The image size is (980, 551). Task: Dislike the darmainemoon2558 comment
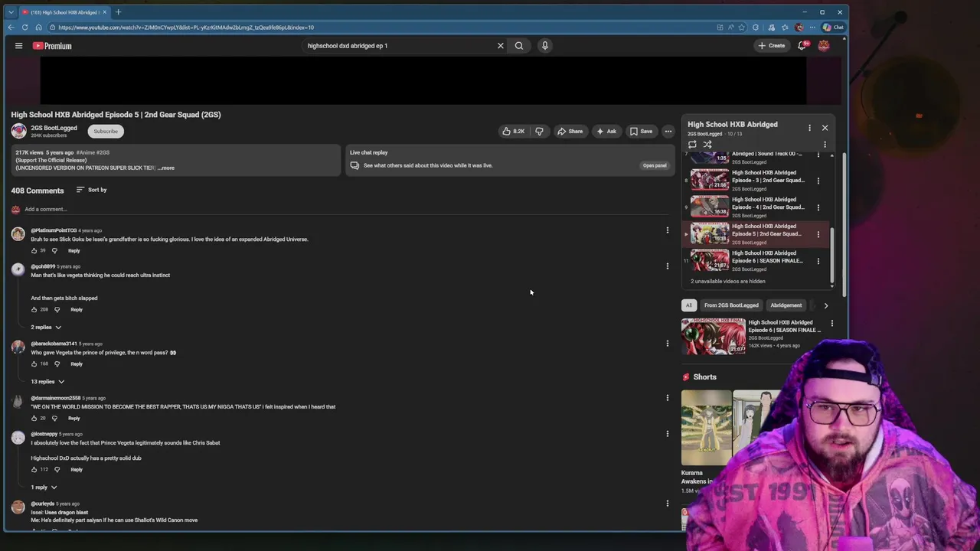point(54,419)
